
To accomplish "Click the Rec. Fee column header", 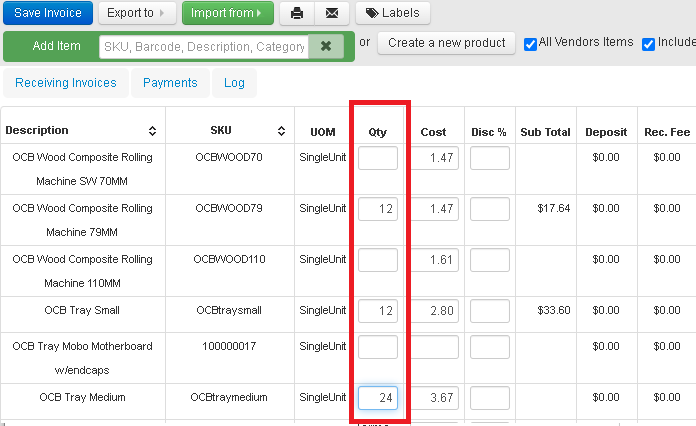I will tap(667, 132).
